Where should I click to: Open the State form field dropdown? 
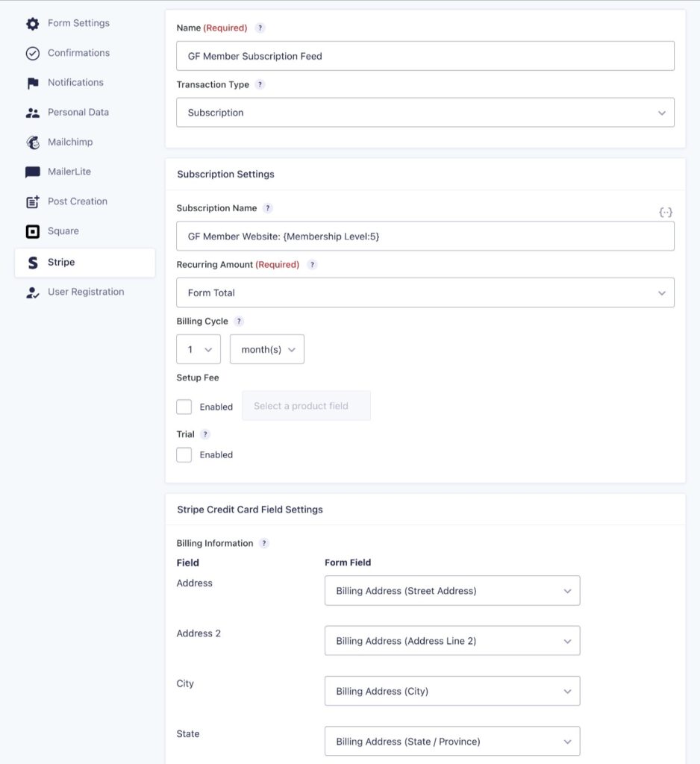click(452, 742)
